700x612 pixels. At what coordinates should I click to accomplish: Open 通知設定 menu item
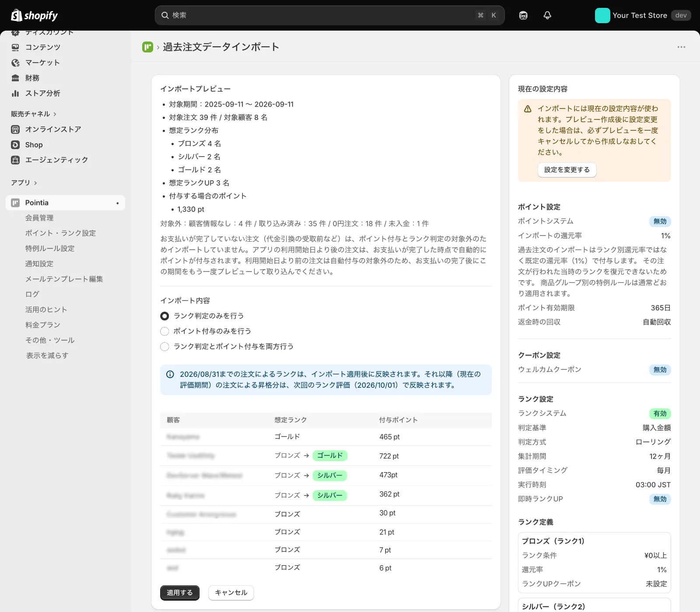point(39,264)
